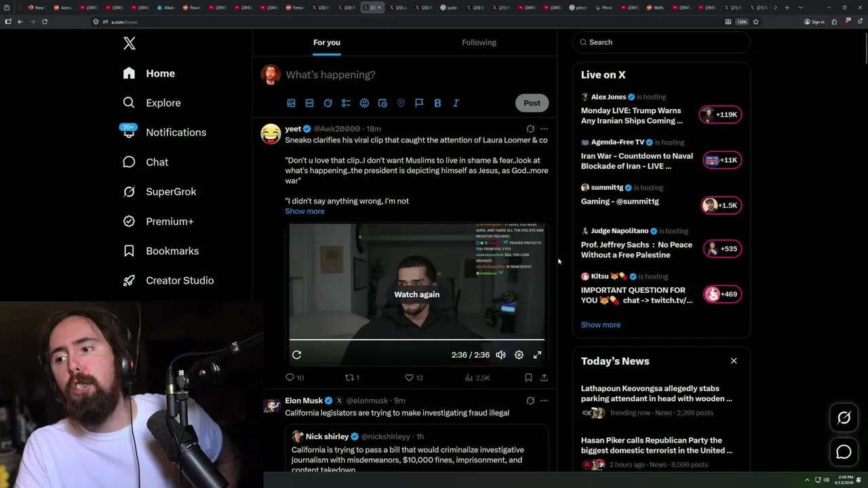Mute the video with the volume icon
This screenshot has height=488, width=868.
point(500,355)
